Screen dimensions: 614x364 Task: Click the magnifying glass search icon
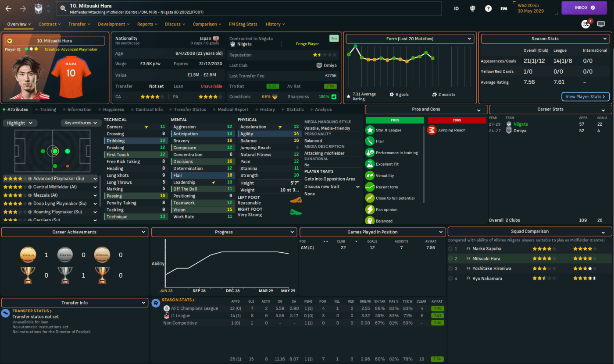64,8
